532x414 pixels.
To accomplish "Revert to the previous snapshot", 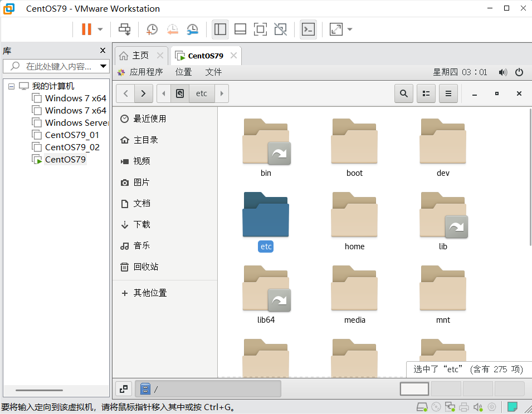I will coord(172,29).
